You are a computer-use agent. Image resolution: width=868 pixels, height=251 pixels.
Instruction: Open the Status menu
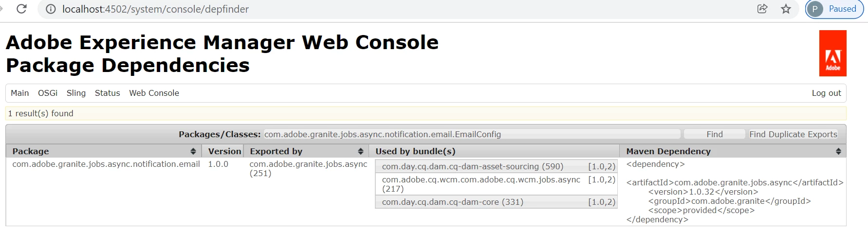coord(108,93)
